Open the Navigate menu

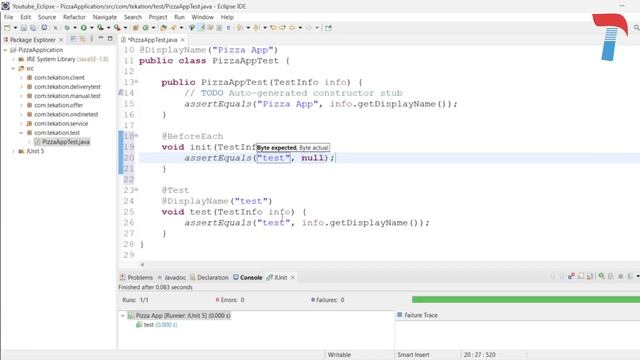coord(104,17)
